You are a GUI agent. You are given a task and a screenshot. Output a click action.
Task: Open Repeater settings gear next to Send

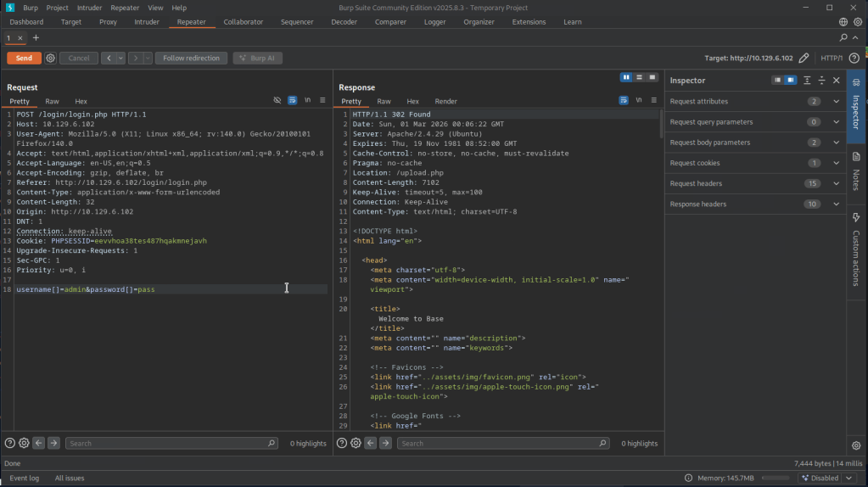50,59
